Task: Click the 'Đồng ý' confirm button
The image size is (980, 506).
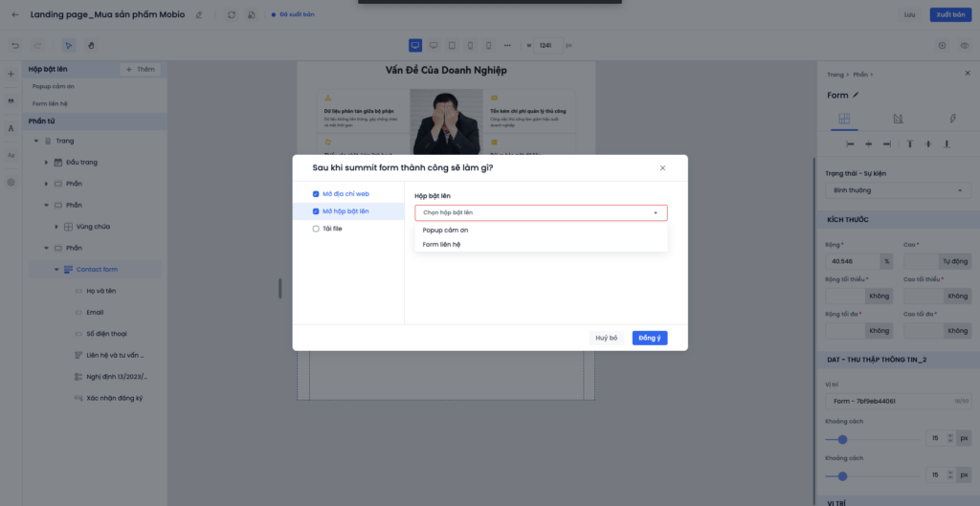Action: coord(649,338)
